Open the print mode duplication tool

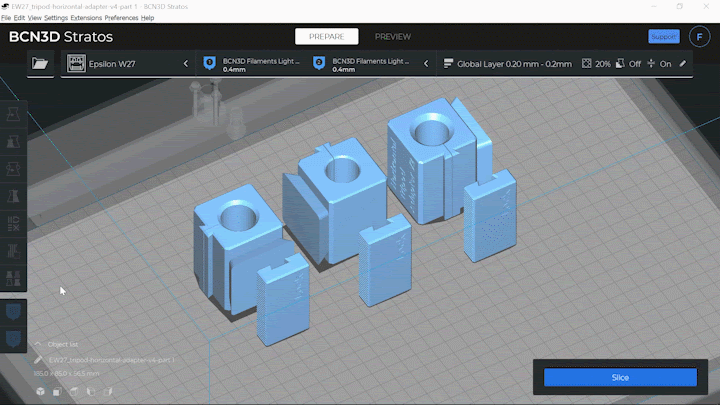pyautogui.click(x=13, y=278)
